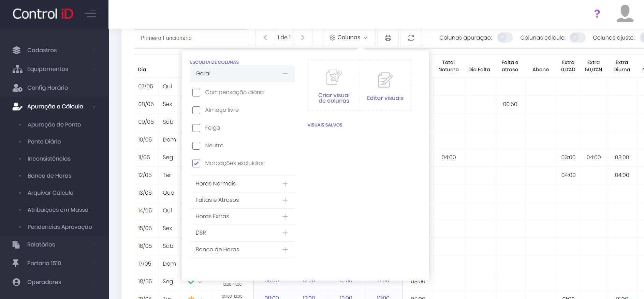
Task: Open Arquivar Cálculo submenu item
Action: (x=50, y=193)
